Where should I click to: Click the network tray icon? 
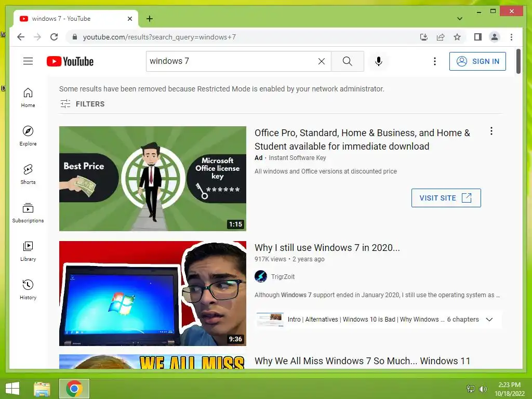471,389
